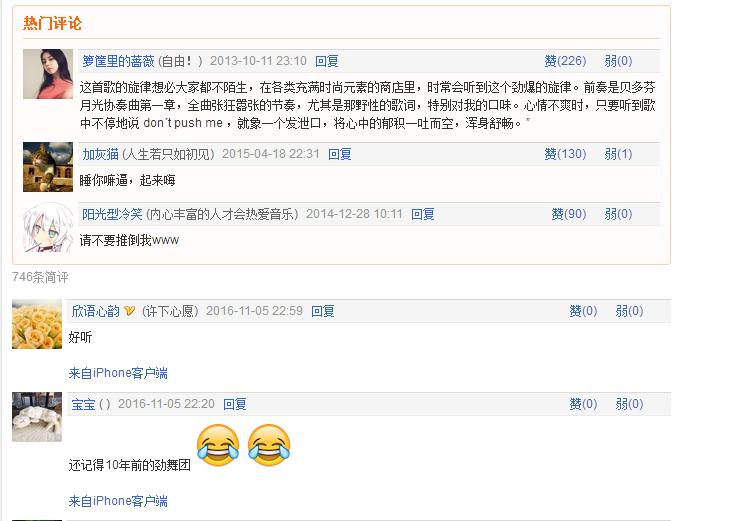This screenshot has height=521, width=732.
Task: Reply to 宝宝's comment using 回复
Action: pyautogui.click(x=234, y=404)
